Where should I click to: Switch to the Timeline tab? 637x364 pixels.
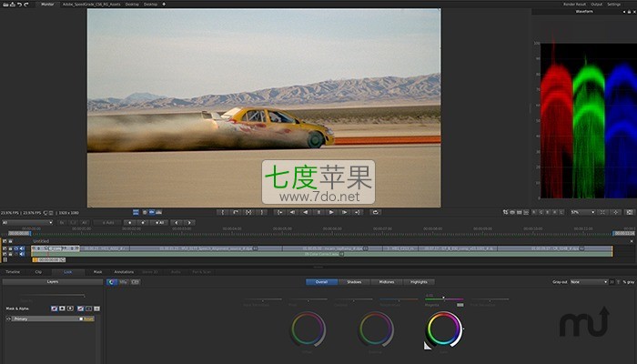[13, 272]
